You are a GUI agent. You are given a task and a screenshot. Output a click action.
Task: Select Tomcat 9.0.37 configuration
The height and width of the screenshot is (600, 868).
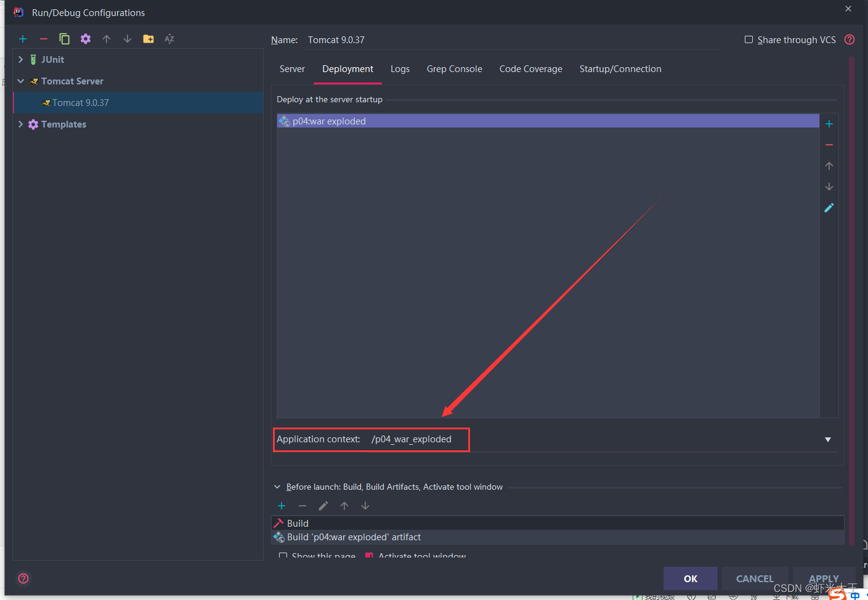click(x=138, y=102)
